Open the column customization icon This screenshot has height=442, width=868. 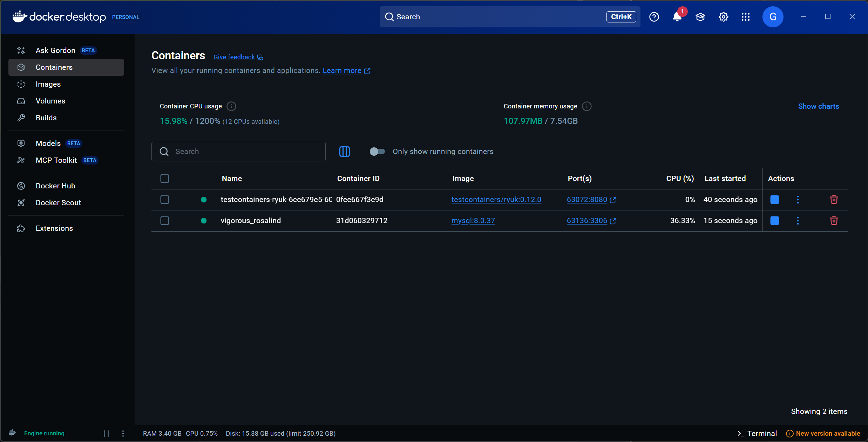click(344, 152)
